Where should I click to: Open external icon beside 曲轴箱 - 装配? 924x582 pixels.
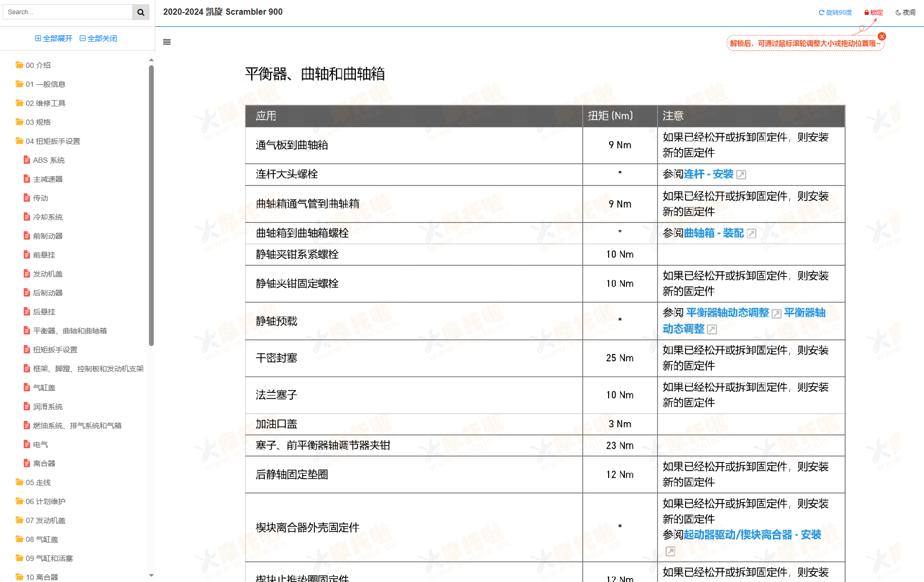tap(752, 234)
